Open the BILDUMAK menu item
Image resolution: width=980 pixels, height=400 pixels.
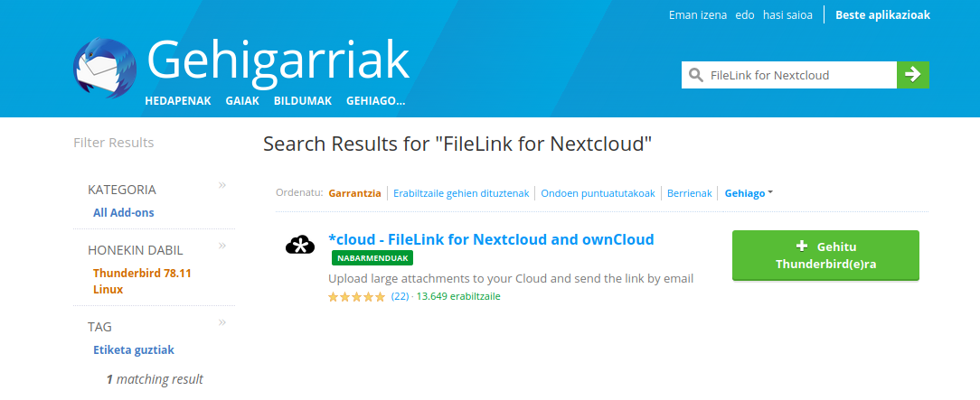303,101
